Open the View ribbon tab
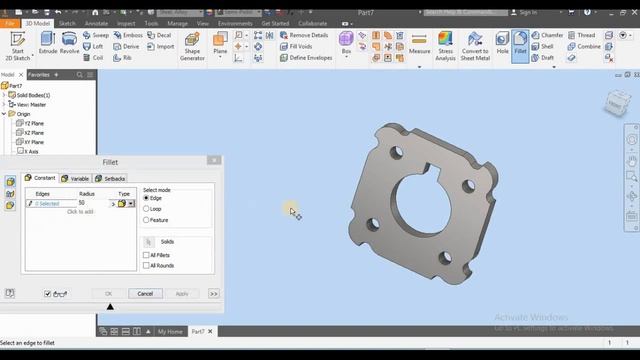Image resolution: width=640 pixels, height=360 pixels. pos(203,24)
